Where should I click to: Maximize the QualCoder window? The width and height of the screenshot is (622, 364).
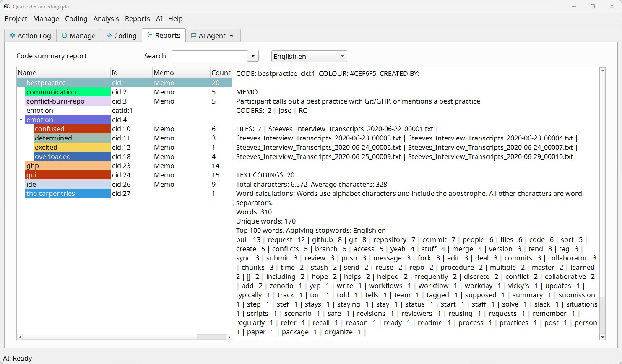click(x=593, y=6)
